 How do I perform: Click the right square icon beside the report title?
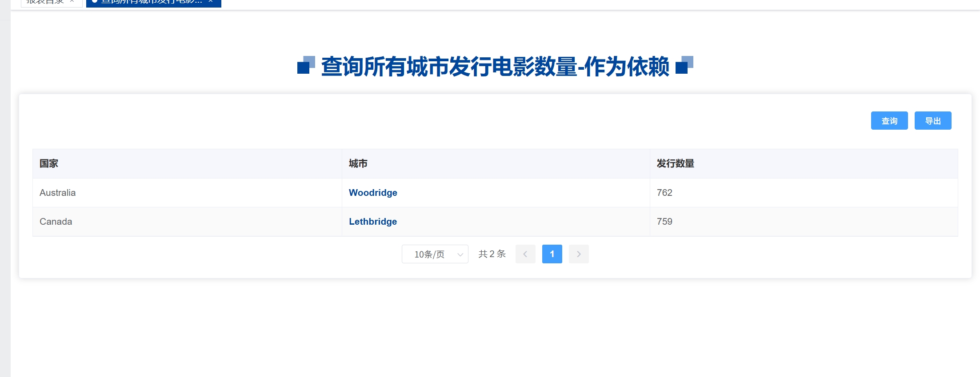pos(684,65)
